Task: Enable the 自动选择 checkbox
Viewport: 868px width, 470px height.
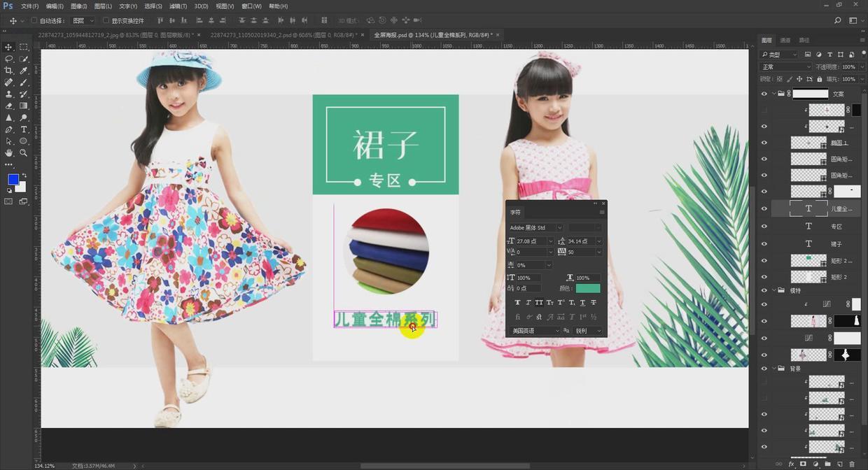Action: click(34, 21)
